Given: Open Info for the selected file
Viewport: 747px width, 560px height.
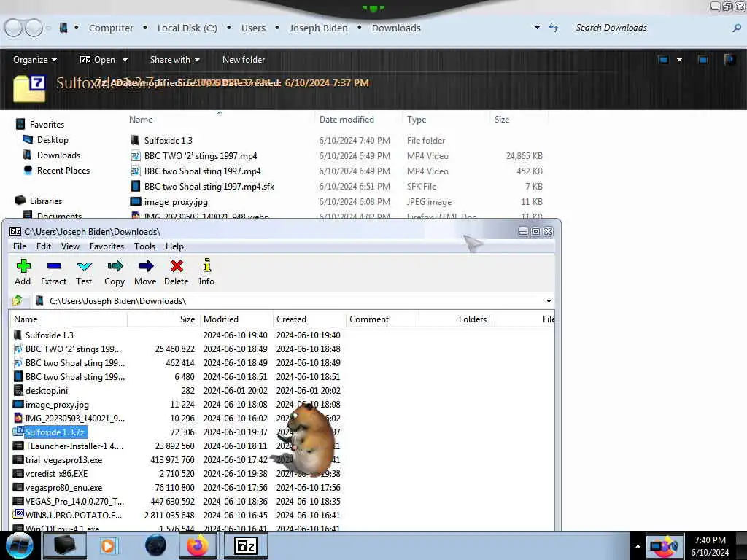Looking at the screenshot, I should pos(206,272).
